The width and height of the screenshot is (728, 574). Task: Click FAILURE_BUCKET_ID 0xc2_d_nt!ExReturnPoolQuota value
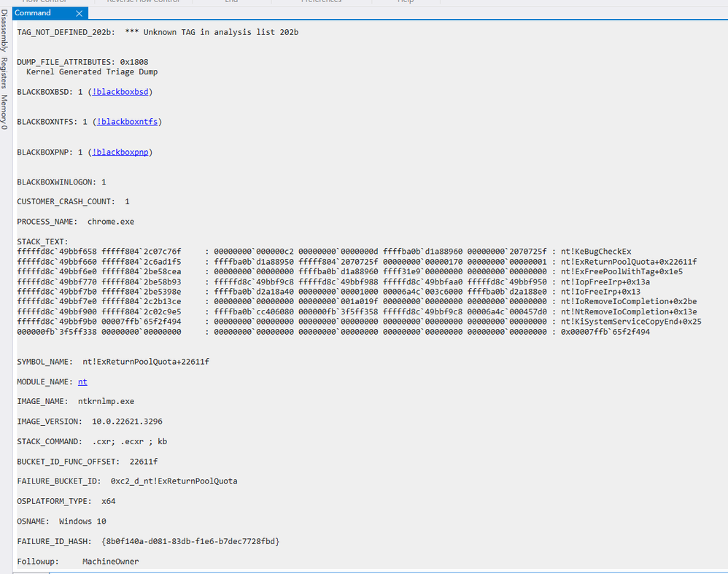pyautogui.click(x=174, y=481)
